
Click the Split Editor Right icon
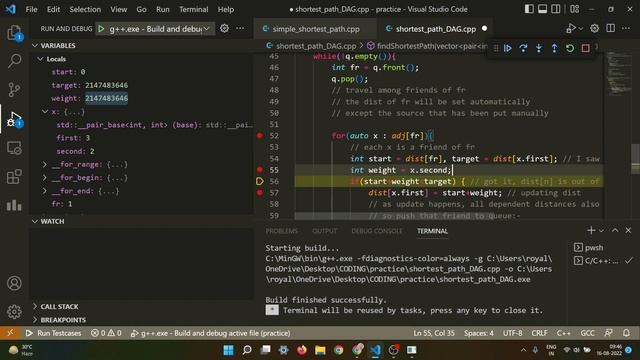pos(610,28)
